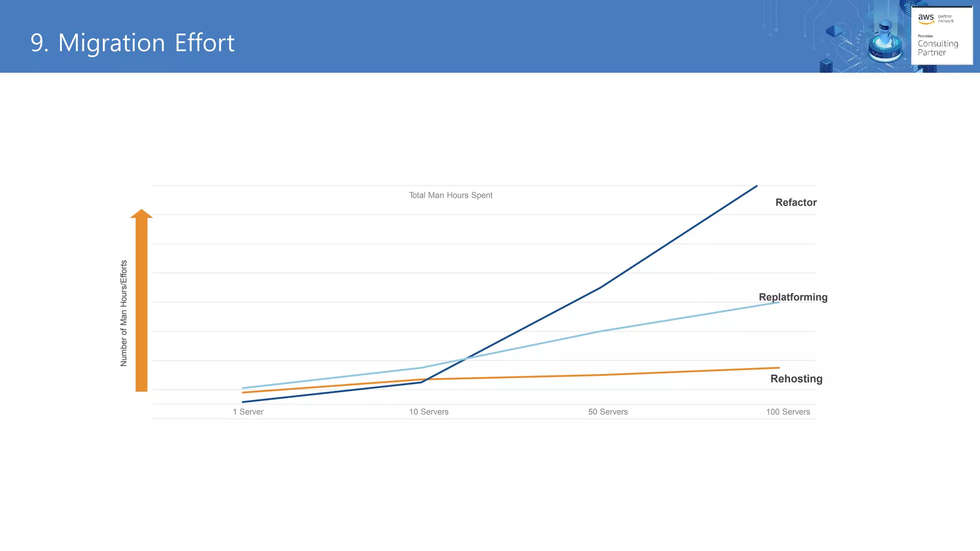Click the 'Number of Man Hours/Efforts' axis title
980x551 pixels.
click(x=124, y=313)
